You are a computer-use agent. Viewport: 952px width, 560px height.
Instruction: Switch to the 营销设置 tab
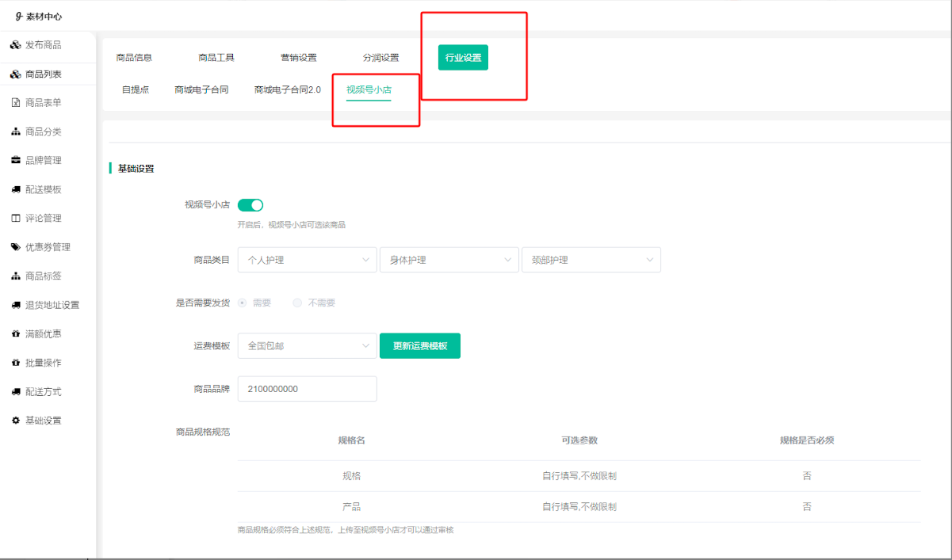(298, 58)
